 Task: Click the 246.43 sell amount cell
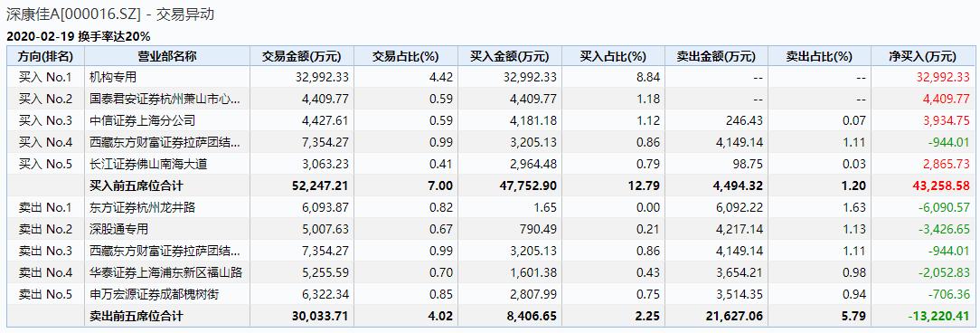pos(744,121)
